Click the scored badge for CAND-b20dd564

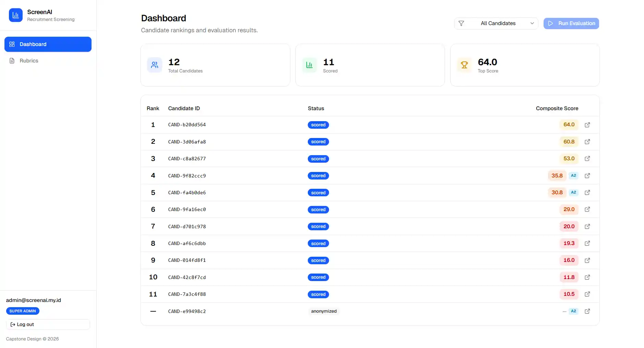(318, 125)
